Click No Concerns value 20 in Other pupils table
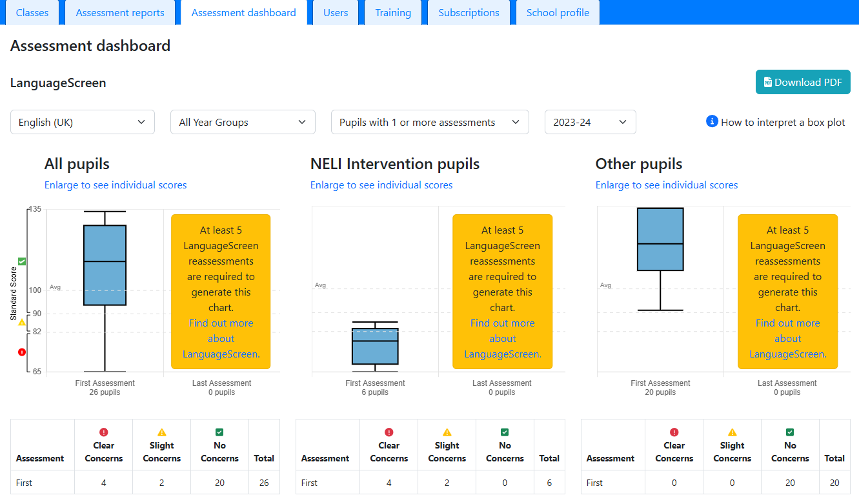Screen dimensions: 859x504 coord(790,483)
